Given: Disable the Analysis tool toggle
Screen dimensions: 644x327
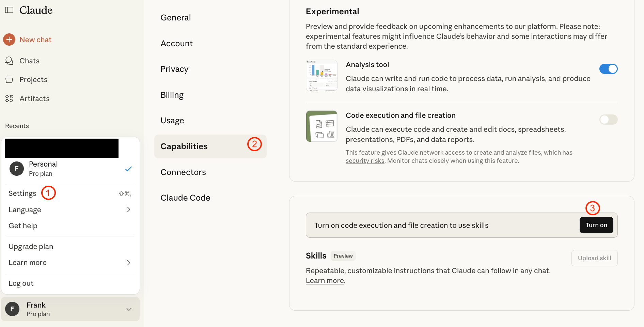Looking at the screenshot, I should pos(608,69).
